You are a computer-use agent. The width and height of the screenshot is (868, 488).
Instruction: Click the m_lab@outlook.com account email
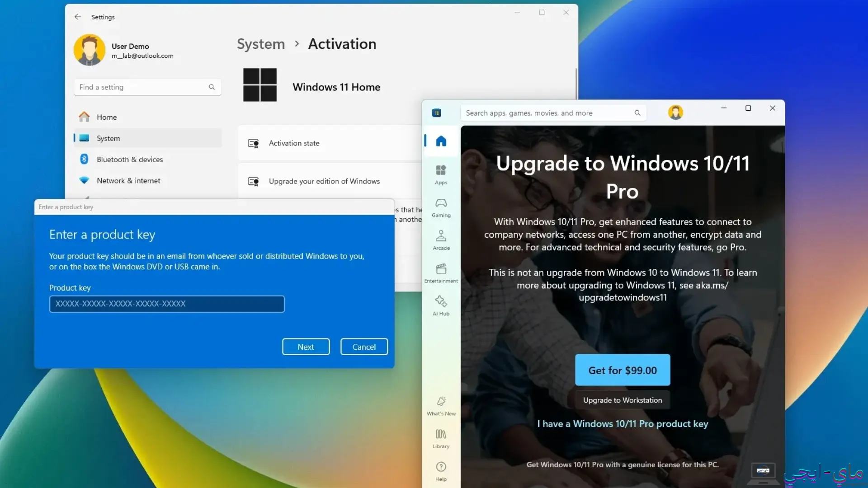point(142,56)
